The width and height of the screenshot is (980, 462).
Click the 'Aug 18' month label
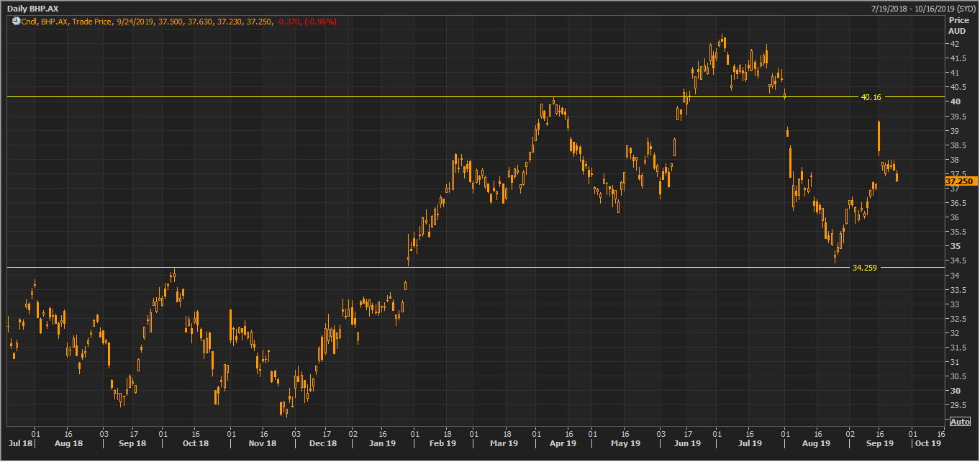[69, 443]
